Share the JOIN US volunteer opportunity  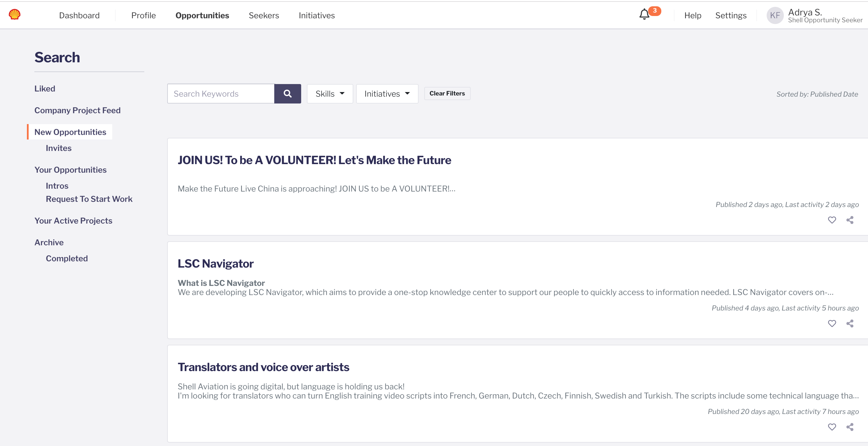click(850, 220)
